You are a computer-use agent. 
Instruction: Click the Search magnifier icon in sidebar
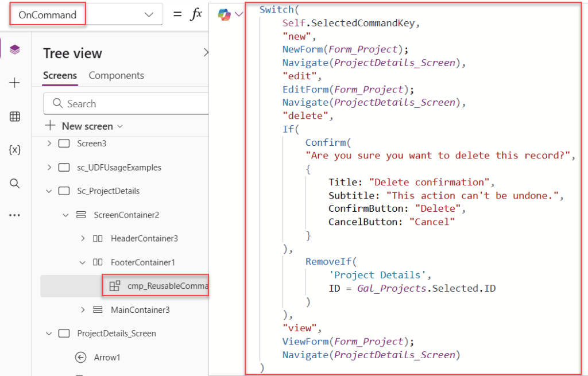click(14, 183)
